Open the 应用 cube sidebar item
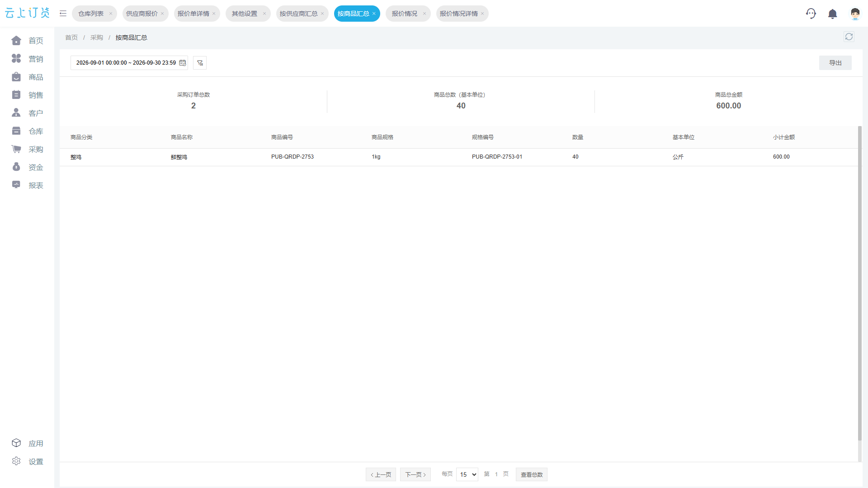Viewport: 868px width, 488px height. 27,443
